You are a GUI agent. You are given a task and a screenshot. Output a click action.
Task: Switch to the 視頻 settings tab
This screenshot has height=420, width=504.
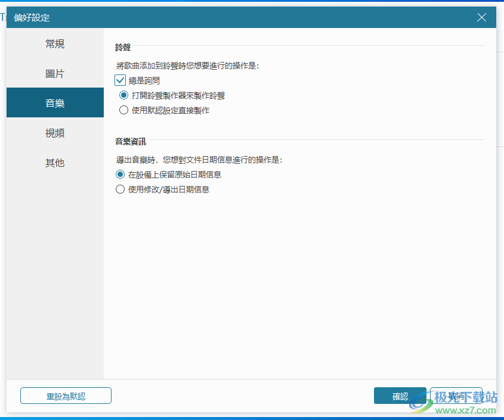click(x=54, y=133)
